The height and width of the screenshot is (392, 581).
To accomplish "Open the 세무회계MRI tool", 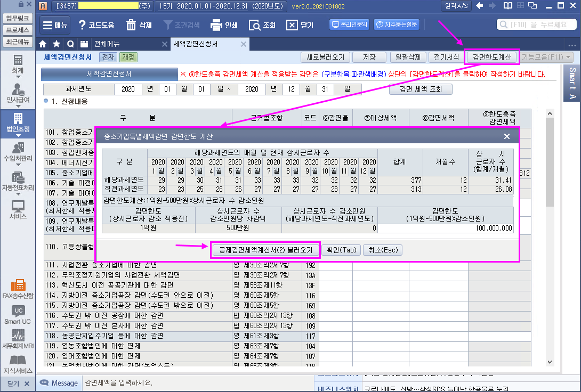I will point(18,339).
